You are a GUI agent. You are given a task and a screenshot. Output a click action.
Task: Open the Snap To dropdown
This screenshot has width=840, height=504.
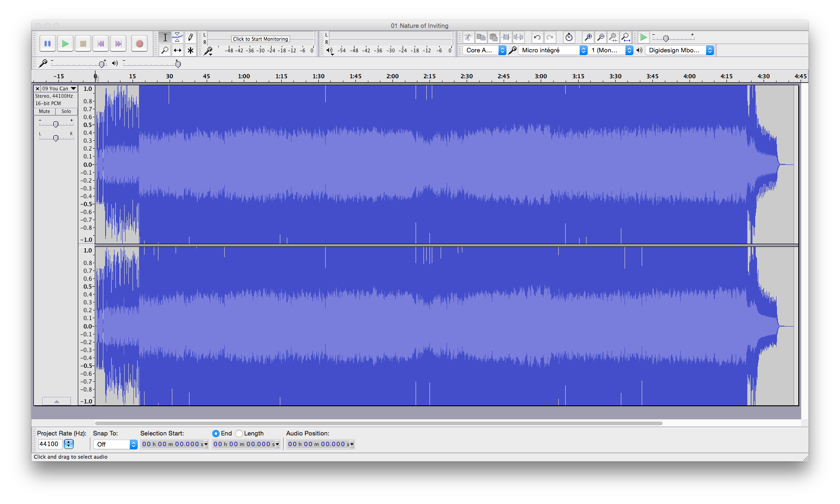click(115, 444)
